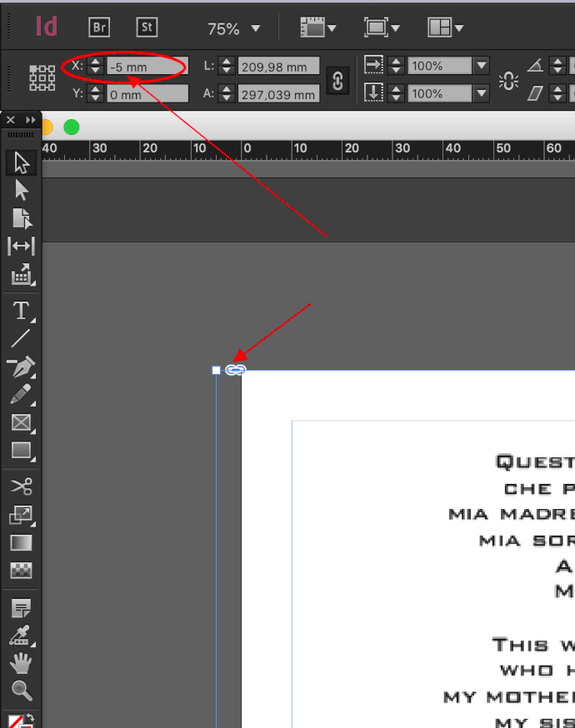Click the horizontal scale stepper arrows
The width and height of the screenshot is (575, 728).
coord(396,66)
